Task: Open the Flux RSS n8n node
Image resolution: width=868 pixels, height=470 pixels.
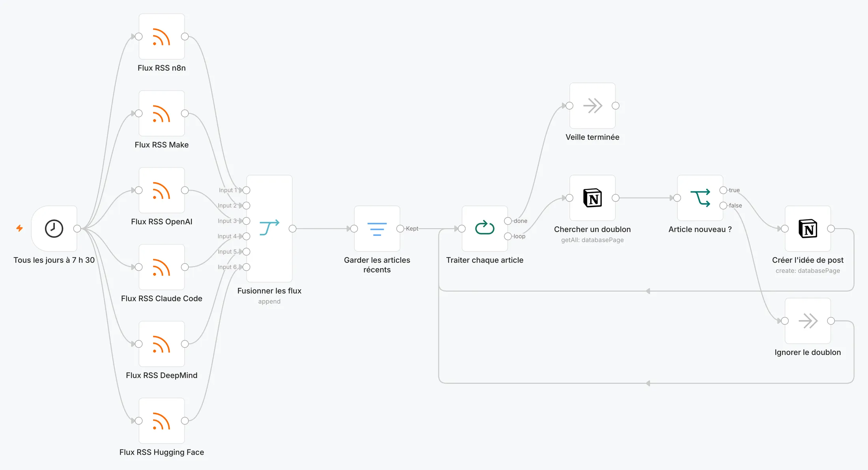Action: 162,37
